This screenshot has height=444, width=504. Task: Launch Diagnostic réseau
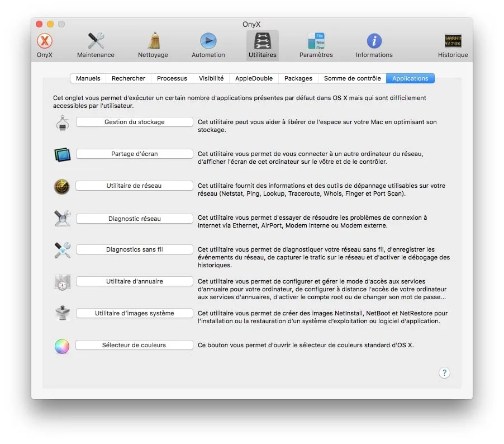[134, 219]
